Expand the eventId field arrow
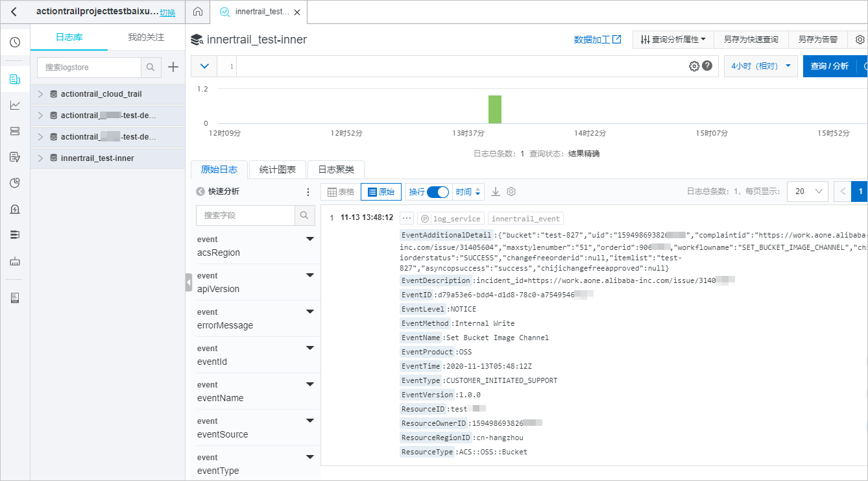Screen dimensions: 868x481 click(x=309, y=349)
